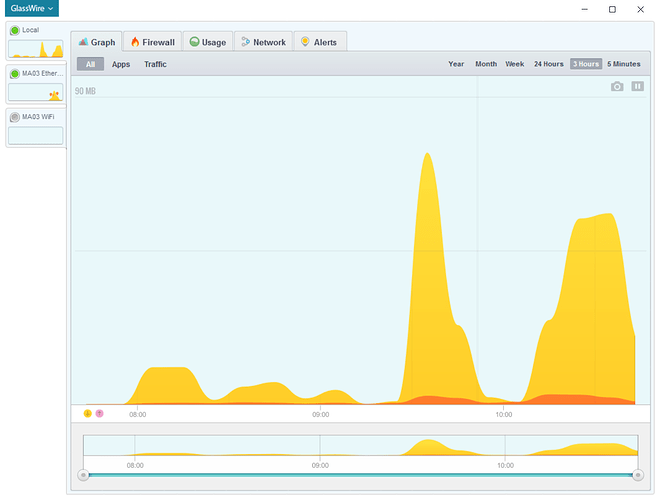This screenshot has width=660, height=500.
Task: Click the grey status icon beside MA03 WiFi
Action: [x=14, y=117]
